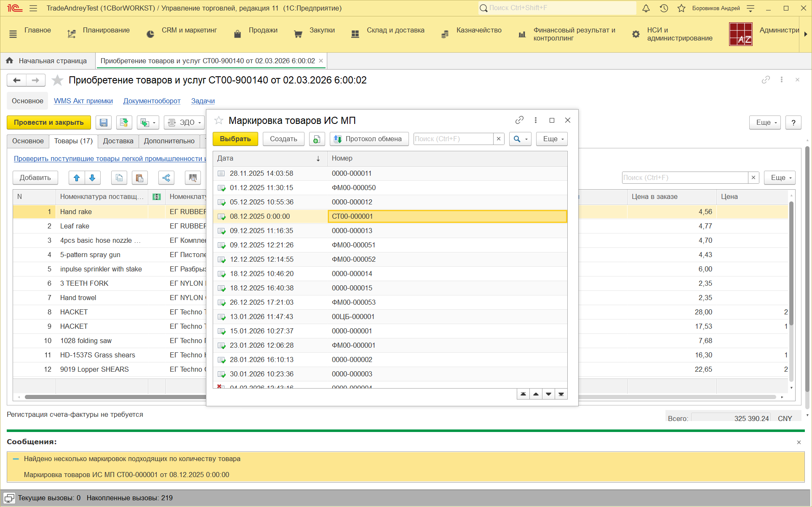The image size is (812, 507).
Task: Expand the ЭДО dropdown button
Action: point(184,123)
